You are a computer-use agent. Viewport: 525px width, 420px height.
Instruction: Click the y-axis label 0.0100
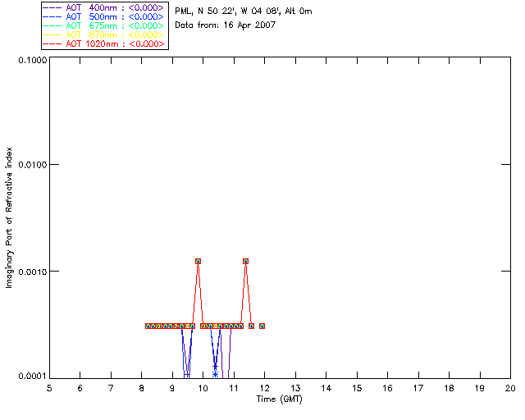(x=33, y=165)
